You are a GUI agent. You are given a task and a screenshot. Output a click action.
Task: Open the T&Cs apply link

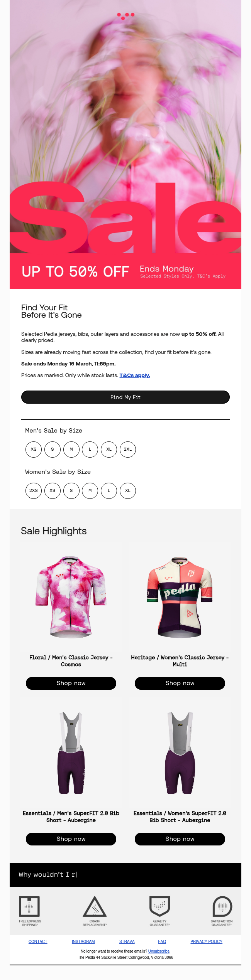pos(135,375)
